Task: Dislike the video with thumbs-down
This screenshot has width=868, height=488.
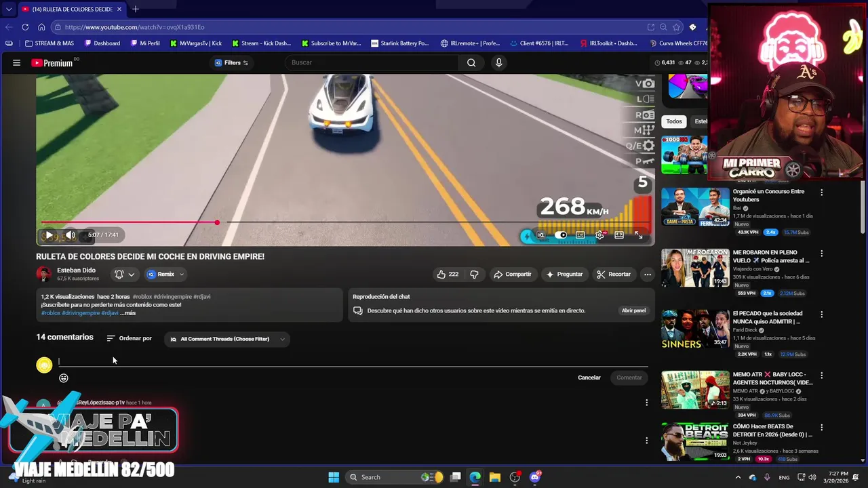Action: click(474, 274)
